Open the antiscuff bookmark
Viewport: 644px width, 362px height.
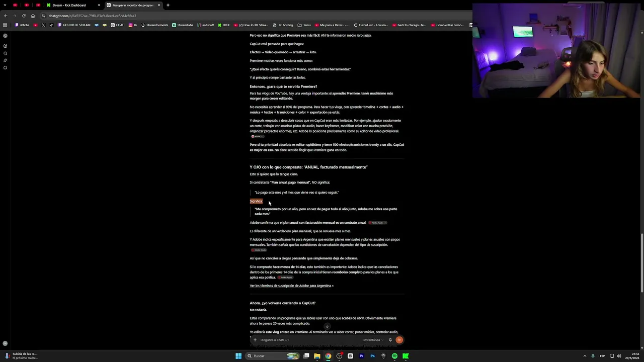(206, 25)
